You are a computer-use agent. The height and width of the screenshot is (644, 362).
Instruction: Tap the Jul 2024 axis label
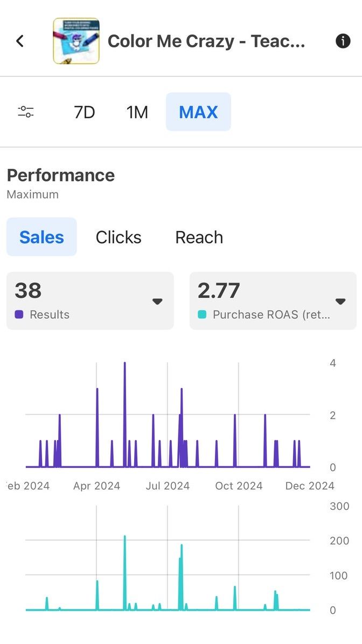168,486
